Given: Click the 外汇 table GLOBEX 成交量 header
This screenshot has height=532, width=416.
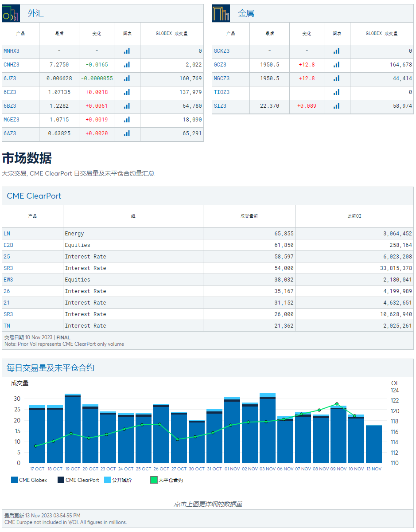Looking at the screenshot, I should tap(172, 34).
